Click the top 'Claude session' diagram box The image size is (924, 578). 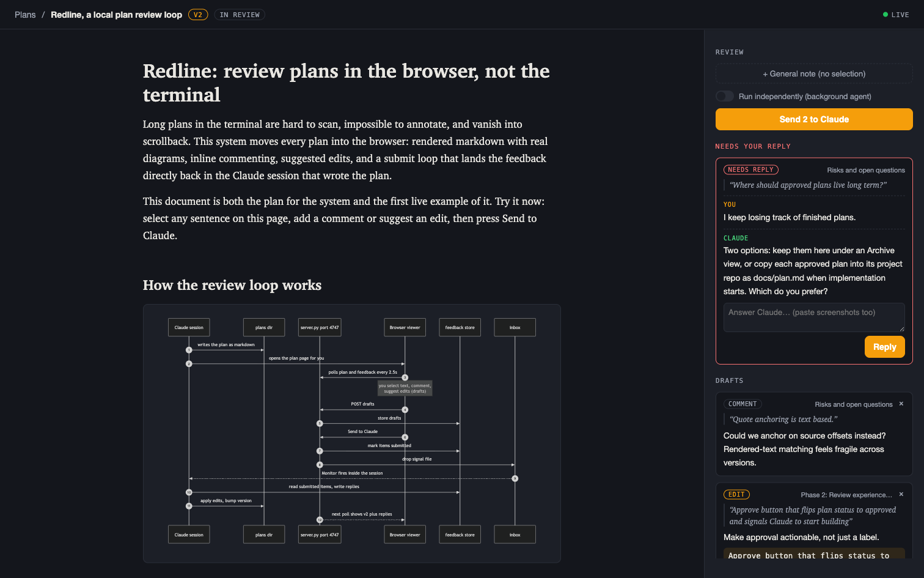click(189, 327)
